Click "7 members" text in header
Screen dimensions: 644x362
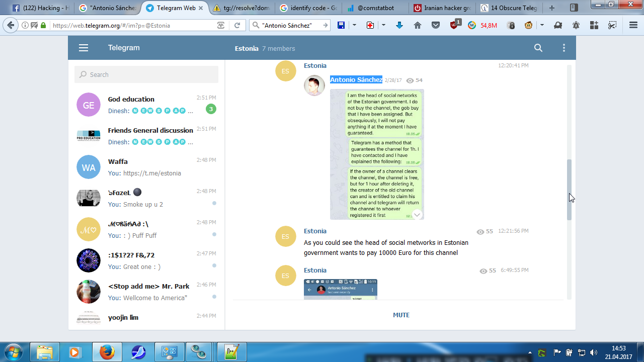point(279,49)
